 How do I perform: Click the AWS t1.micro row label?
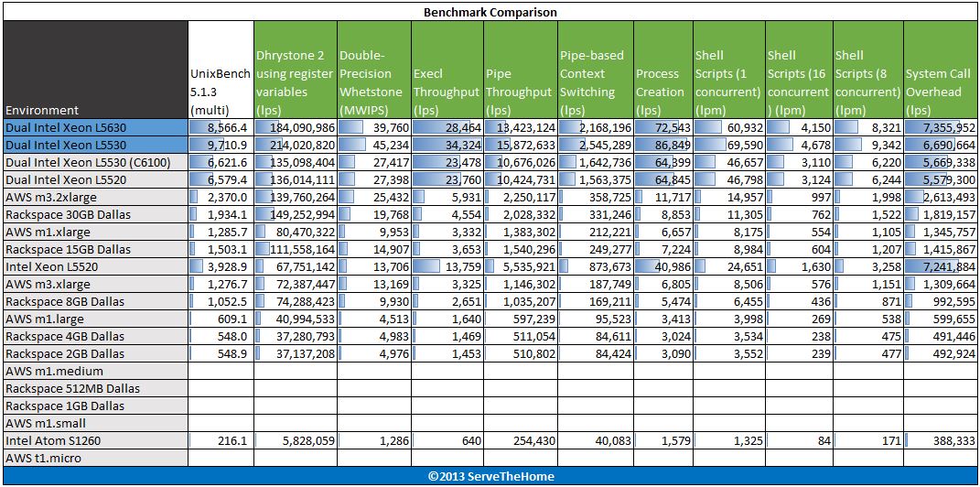[95, 458]
